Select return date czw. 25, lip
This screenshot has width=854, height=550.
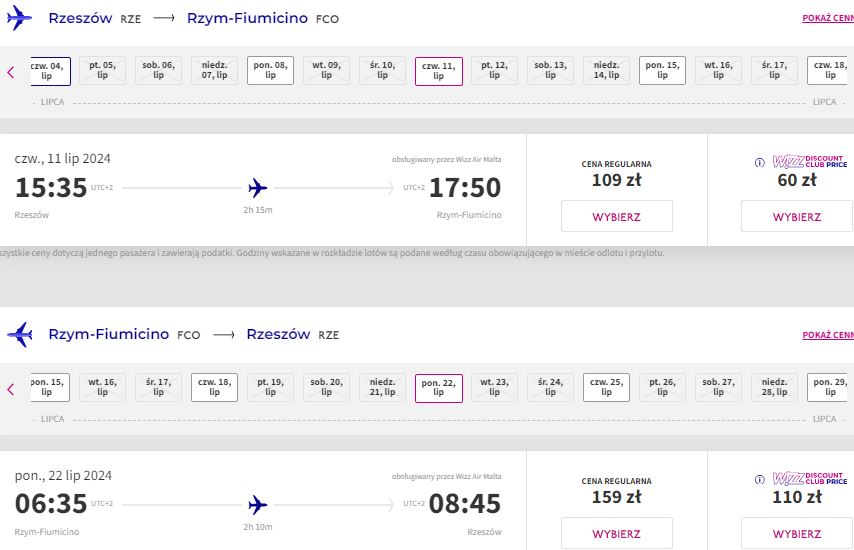tap(606, 387)
